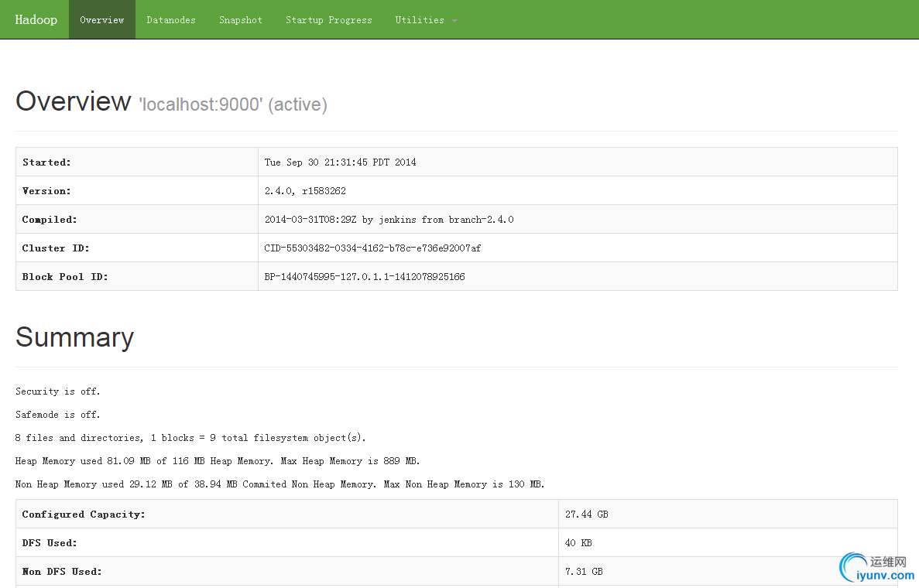Select the start time Tue Sep 30 21:31:45 PDT 2014
Screen dimensions: 919x588
[340, 162]
